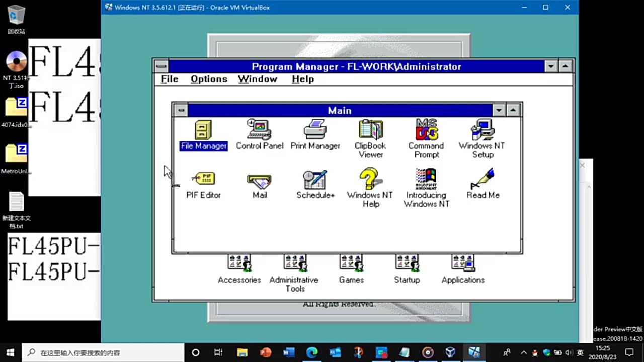Screen dimensions: 644x362
Task: Select the MetroUnl zip folder on desktop
Action: point(16,159)
